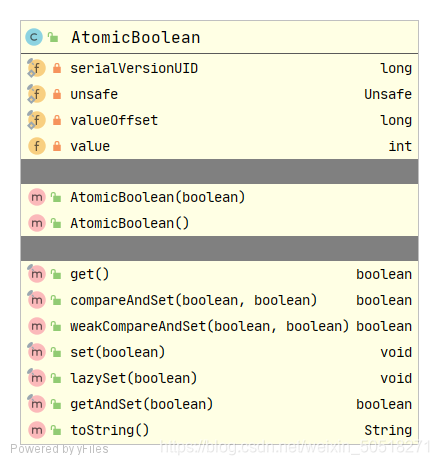Click the Unsafe type label
Screen dimensions: 439x465
(388, 94)
